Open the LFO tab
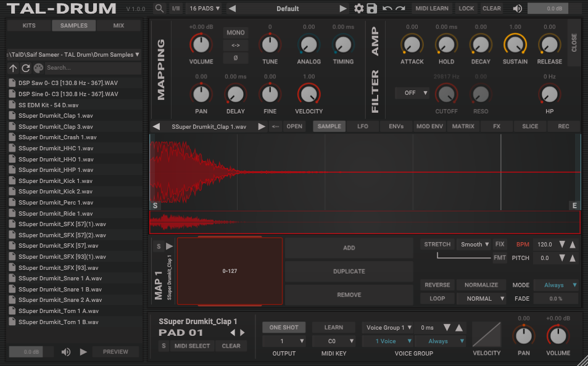The image size is (588, 366). coord(363,126)
